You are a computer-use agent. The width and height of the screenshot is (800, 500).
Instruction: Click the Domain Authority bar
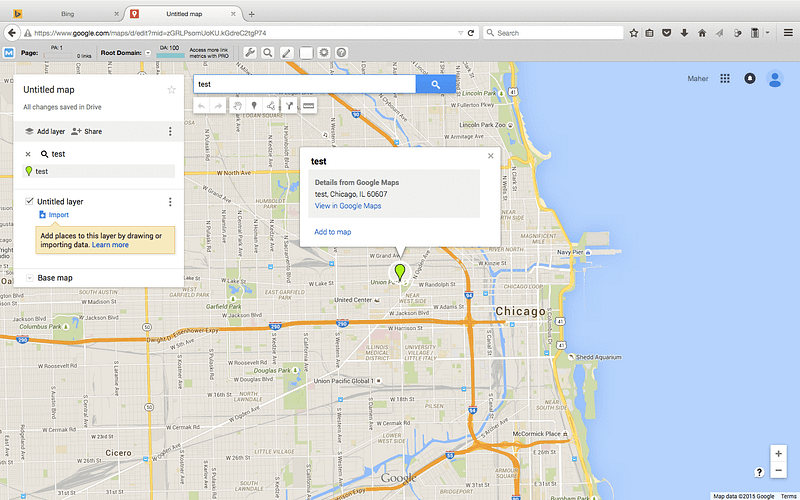point(170,56)
